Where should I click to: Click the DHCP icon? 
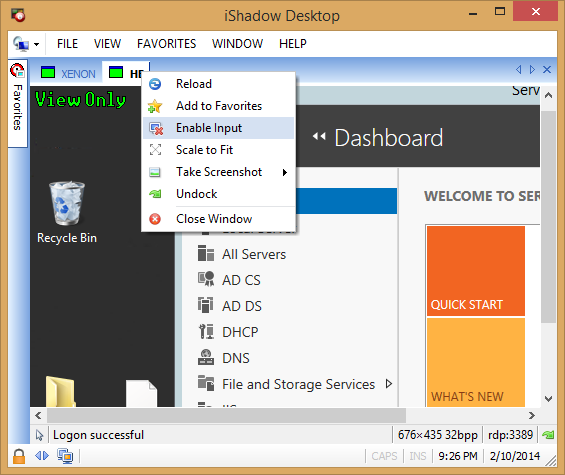tap(206, 331)
